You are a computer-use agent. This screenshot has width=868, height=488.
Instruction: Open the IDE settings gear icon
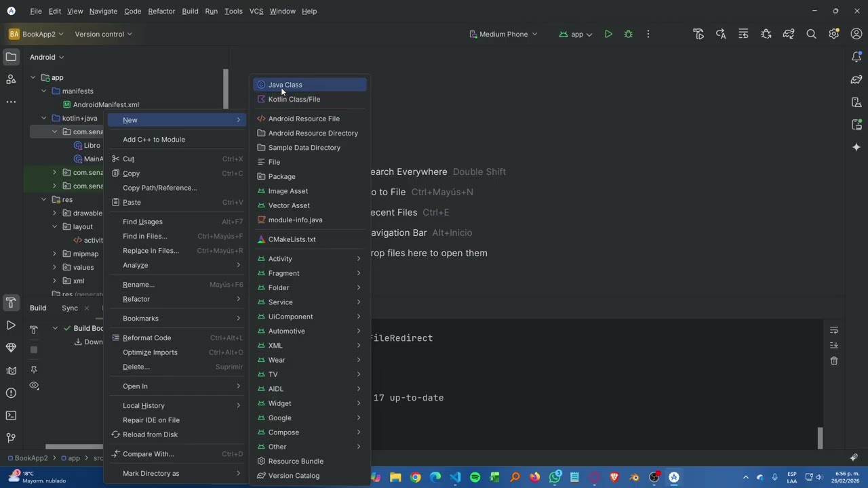pos(834,34)
